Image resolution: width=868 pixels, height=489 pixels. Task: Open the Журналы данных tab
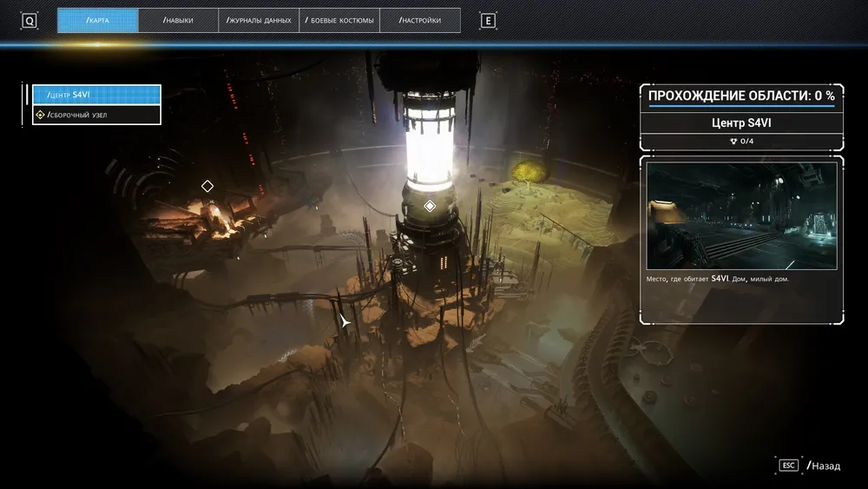(259, 20)
